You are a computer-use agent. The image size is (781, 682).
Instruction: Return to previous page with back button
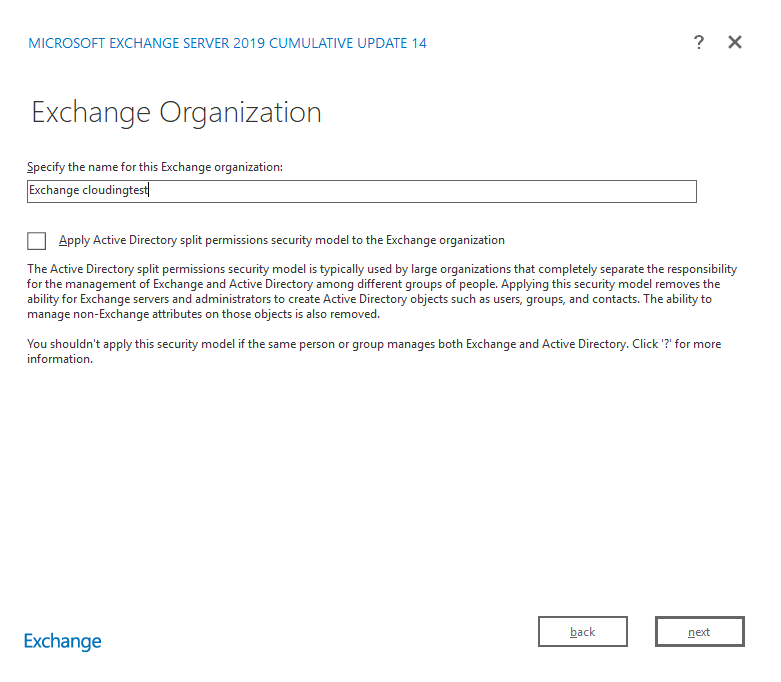[582, 632]
